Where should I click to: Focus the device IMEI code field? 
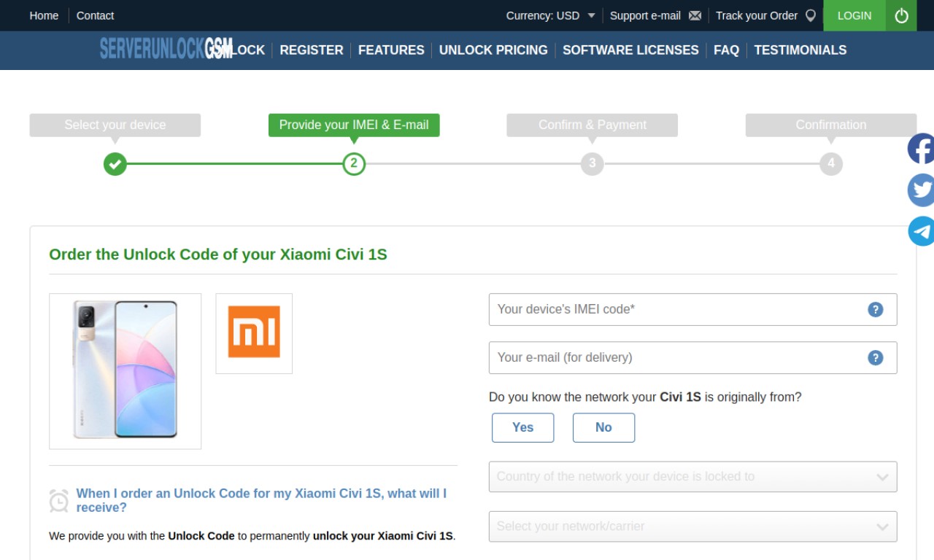coord(692,309)
